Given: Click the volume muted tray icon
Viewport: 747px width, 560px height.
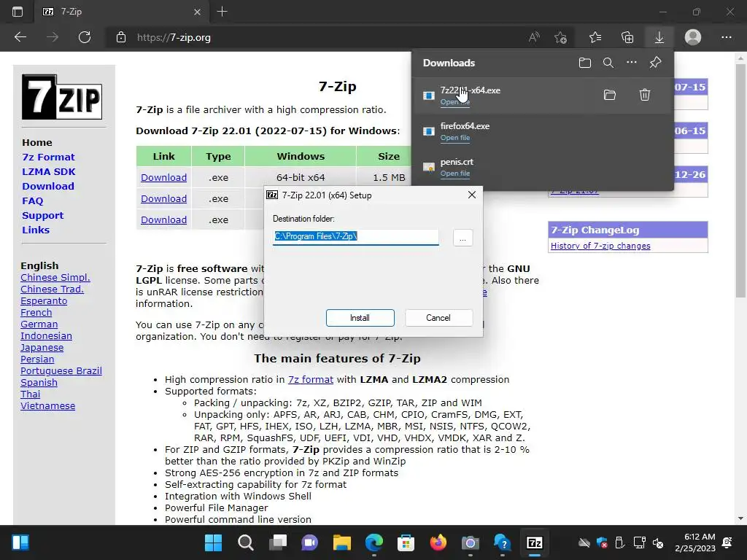Looking at the screenshot, I should tap(658, 542).
